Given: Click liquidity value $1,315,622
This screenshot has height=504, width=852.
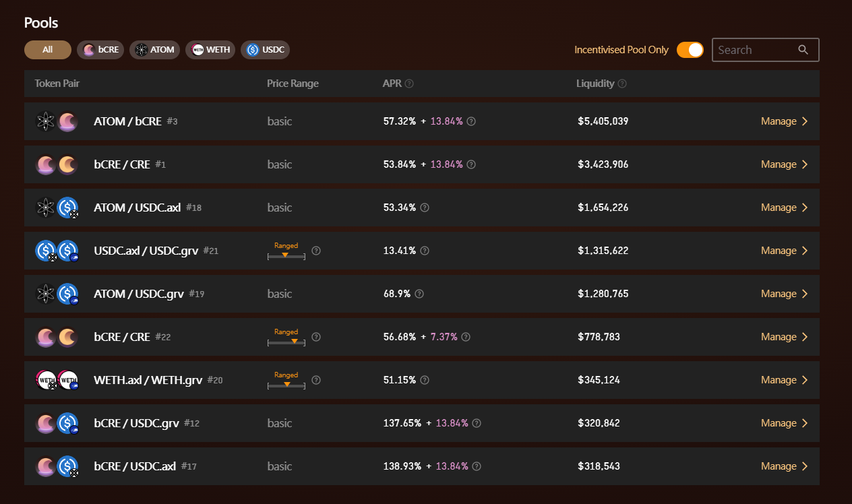Looking at the screenshot, I should point(603,251).
